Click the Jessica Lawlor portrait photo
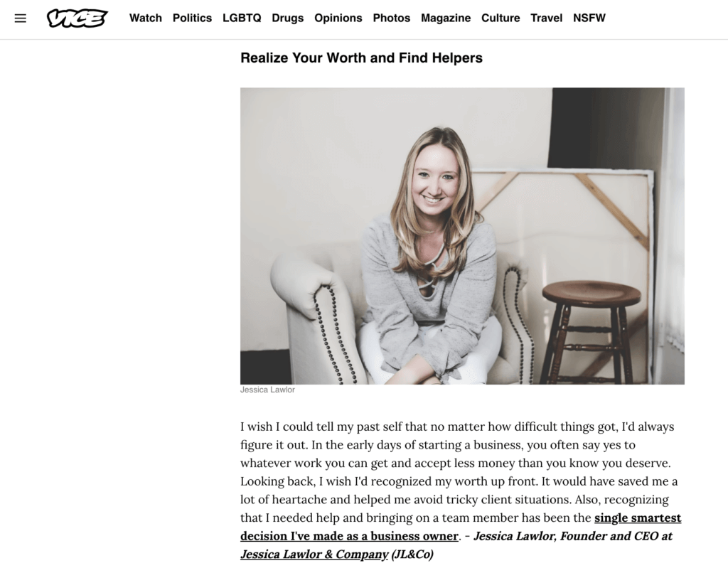Screen dimensions: 728x573 click(x=462, y=236)
